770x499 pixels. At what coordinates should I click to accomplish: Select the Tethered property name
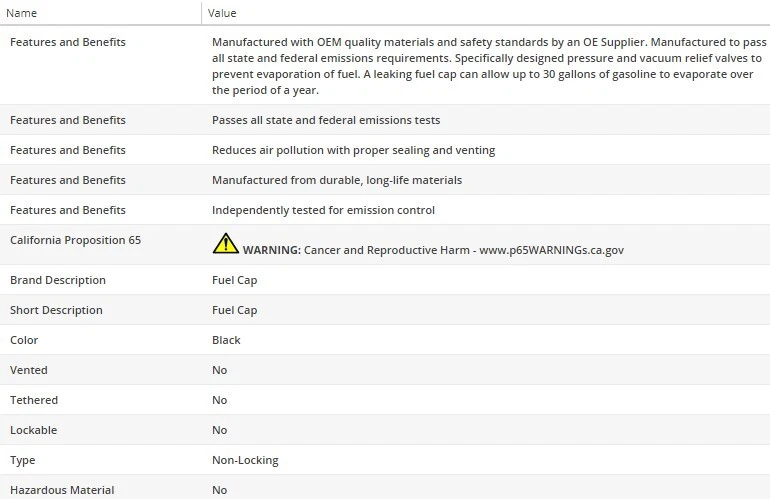click(34, 400)
